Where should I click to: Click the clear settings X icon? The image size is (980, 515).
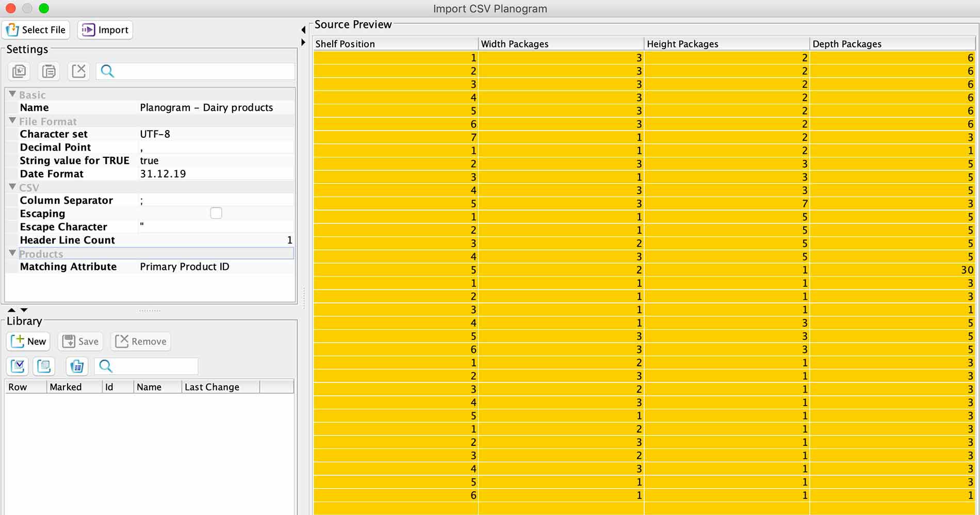78,71
